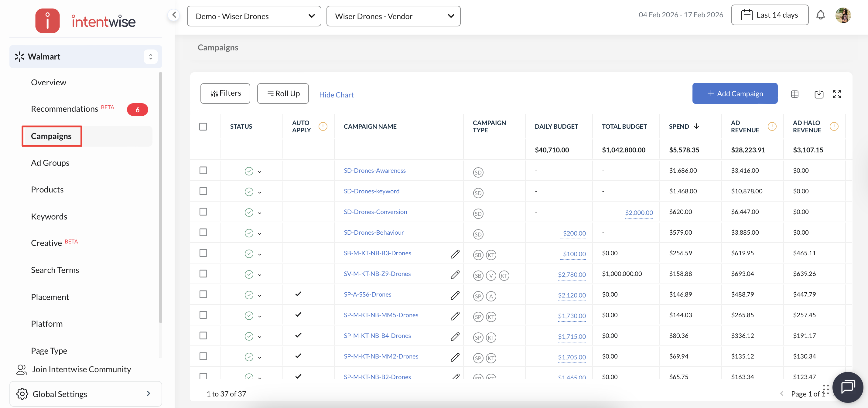Open the table column settings icon
Image resolution: width=868 pixels, height=408 pixels.
[795, 94]
